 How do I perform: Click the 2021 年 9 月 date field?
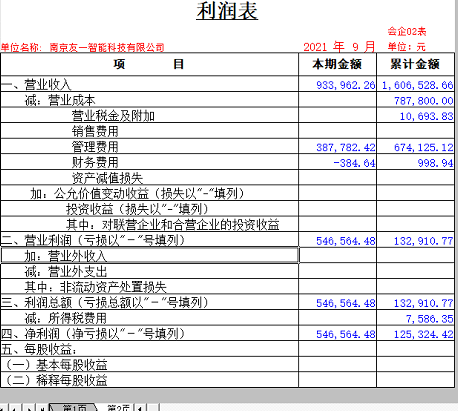pyautogui.click(x=339, y=47)
